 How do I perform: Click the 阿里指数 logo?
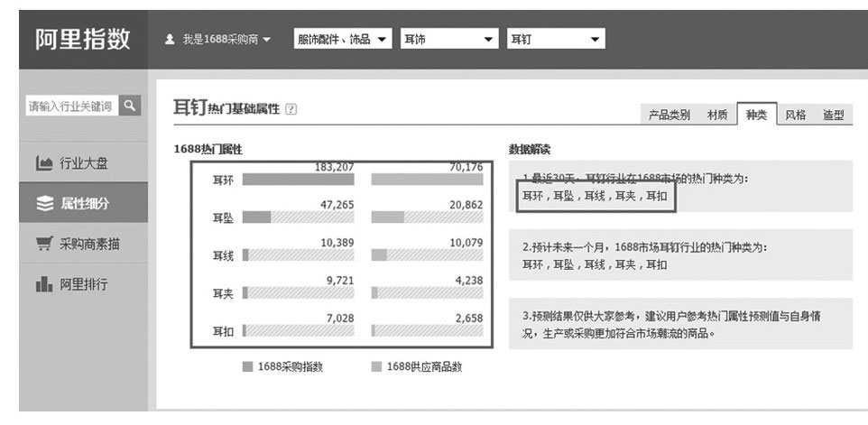point(83,40)
